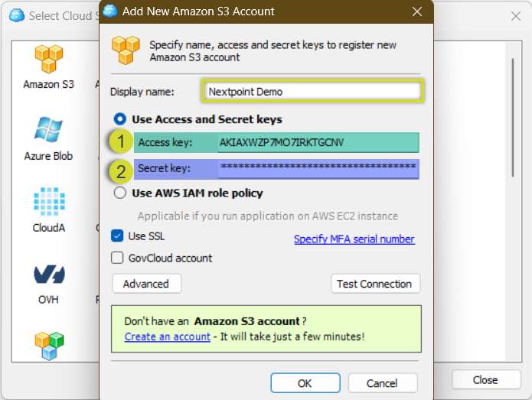Click the Add New Amazon S3 Account title icon
532x400 pixels.
tap(110, 11)
